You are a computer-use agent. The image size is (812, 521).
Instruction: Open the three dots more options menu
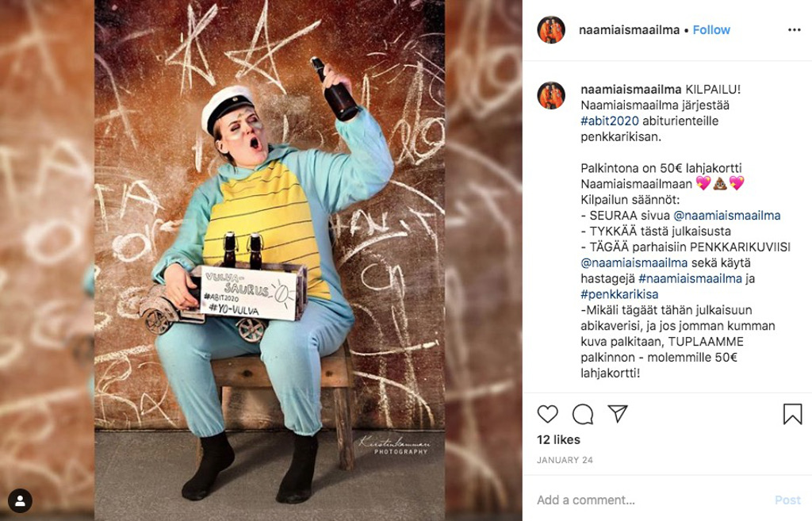click(x=795, y=30)
